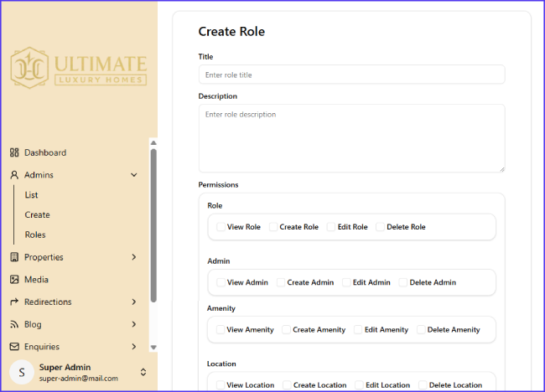Select Blog in the sidebar
This screenshot has height=392, width=545.
click(33, 324)
